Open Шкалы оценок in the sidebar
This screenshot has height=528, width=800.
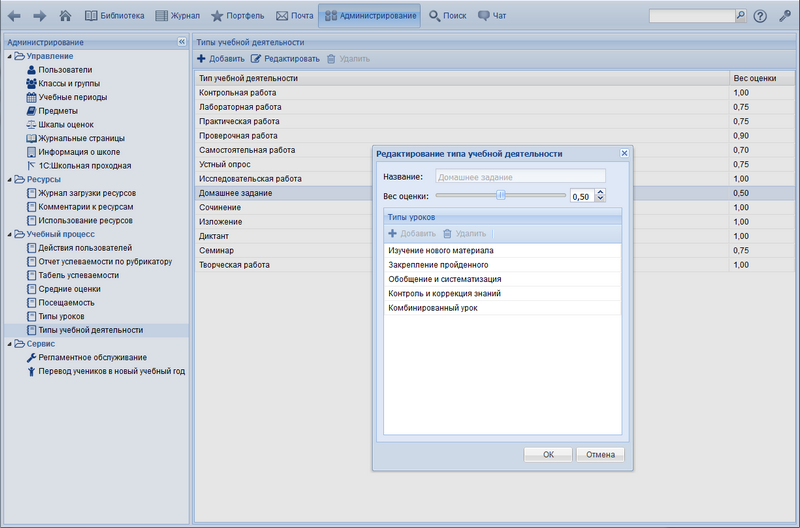[x=65, y=125]
